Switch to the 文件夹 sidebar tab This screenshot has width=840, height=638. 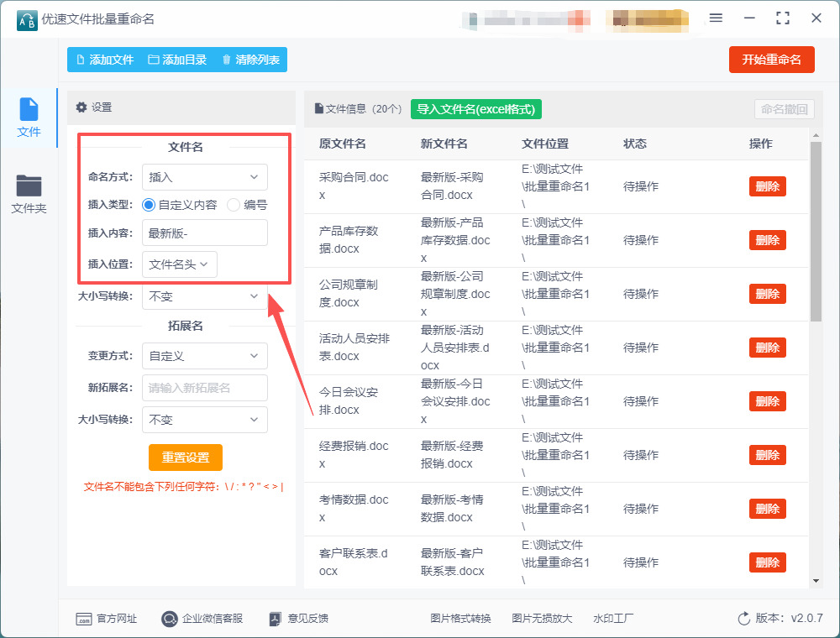click(29, 194)
